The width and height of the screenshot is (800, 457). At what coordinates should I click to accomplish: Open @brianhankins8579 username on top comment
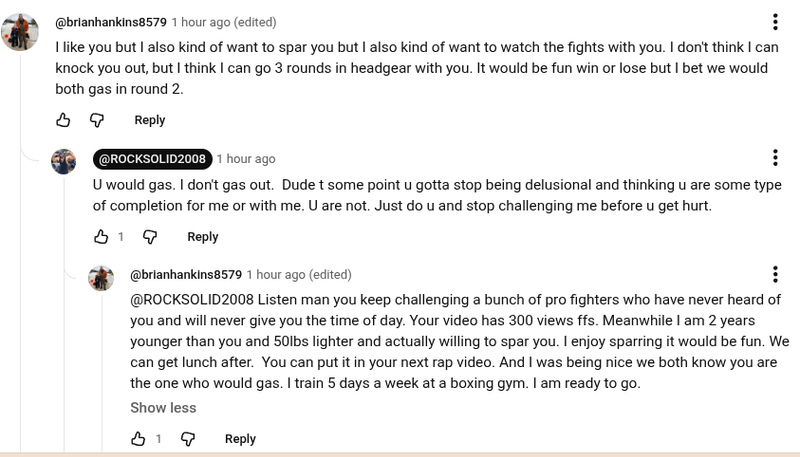pos(111,22)
